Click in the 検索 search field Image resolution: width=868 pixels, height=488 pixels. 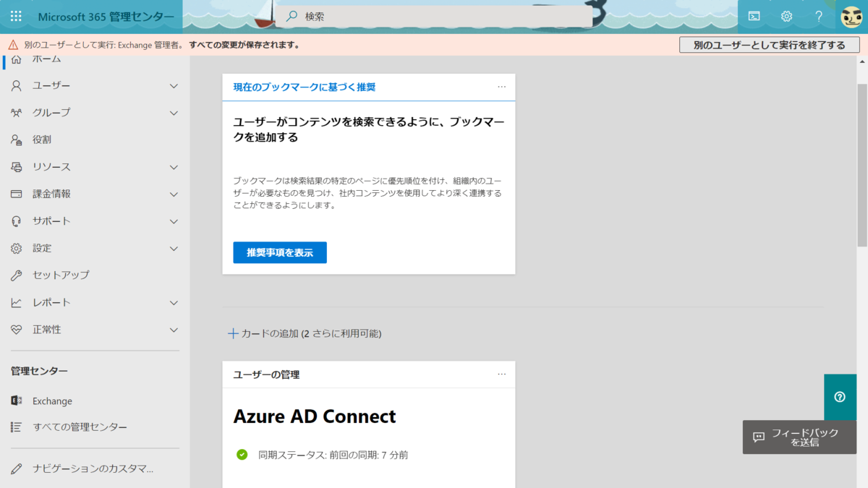click(x=435, y=16)
